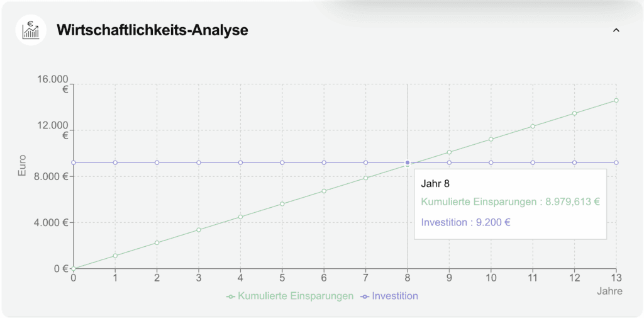Collapse the Wirtschaftlichkeits-Analyse panel
The image size is (644, 318).
616,30
